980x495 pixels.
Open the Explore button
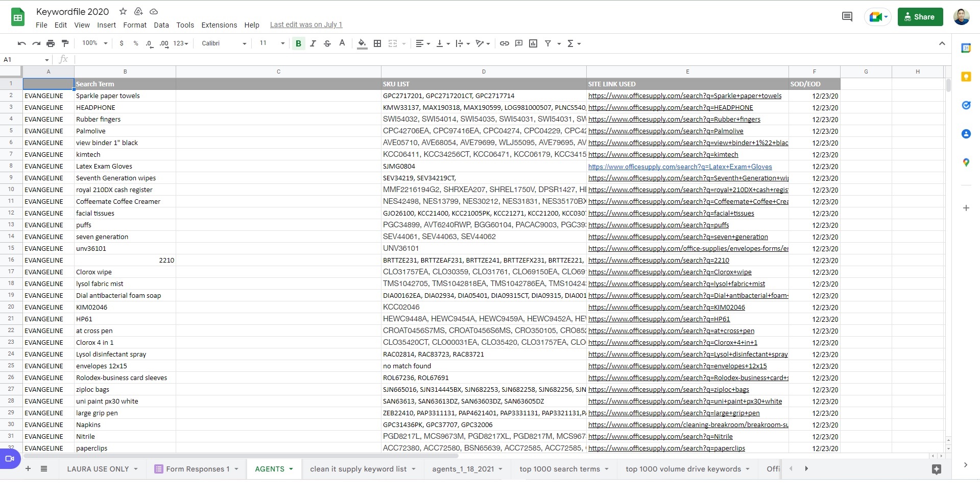pyautogui.click(x=936, y=469)
